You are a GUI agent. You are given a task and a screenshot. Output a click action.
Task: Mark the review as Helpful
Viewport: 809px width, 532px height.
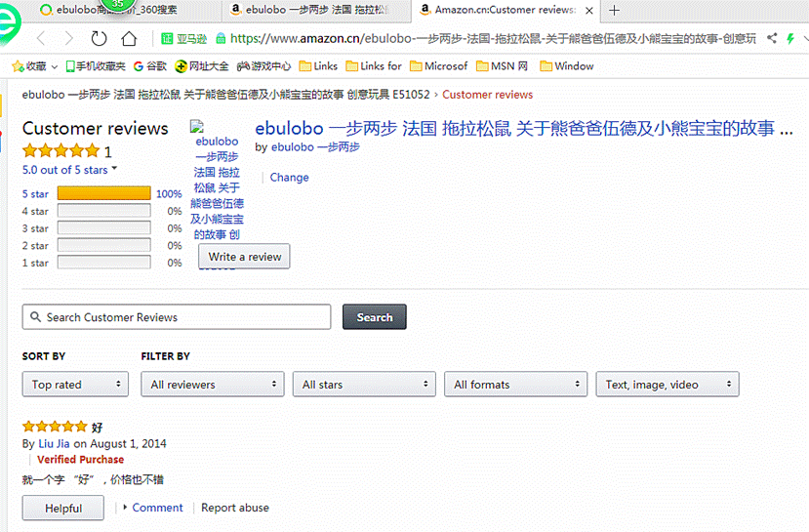click(x=63, y=509)
